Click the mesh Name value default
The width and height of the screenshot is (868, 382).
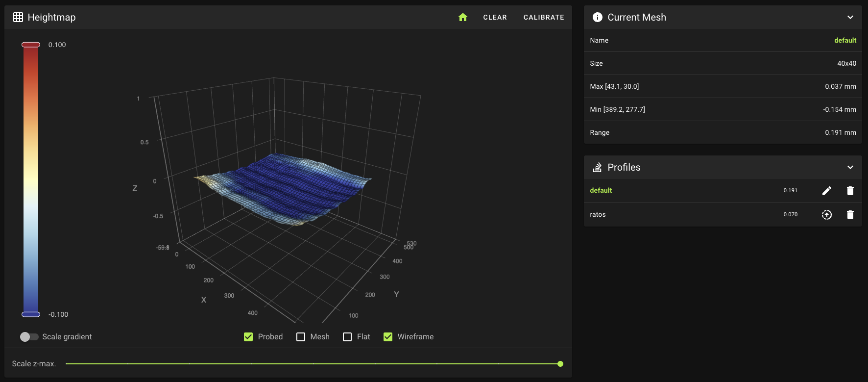(x=845, y=40)
